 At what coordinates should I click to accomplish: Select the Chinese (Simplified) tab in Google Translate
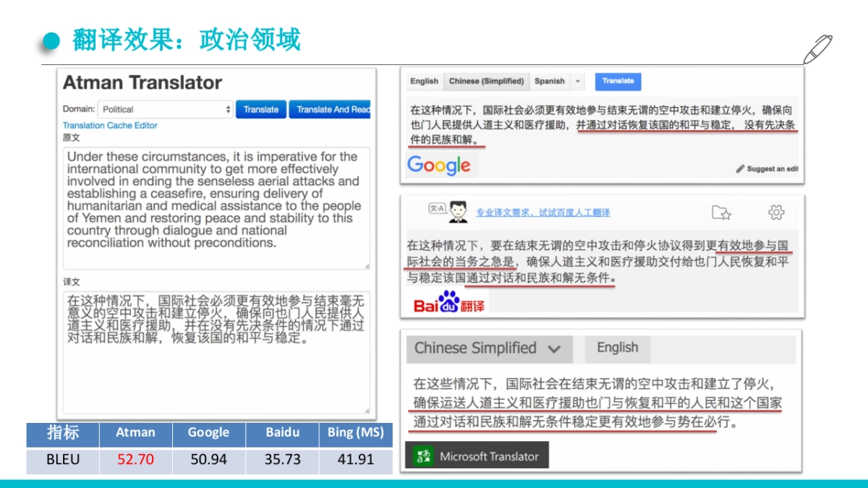(x=485, y=81)
